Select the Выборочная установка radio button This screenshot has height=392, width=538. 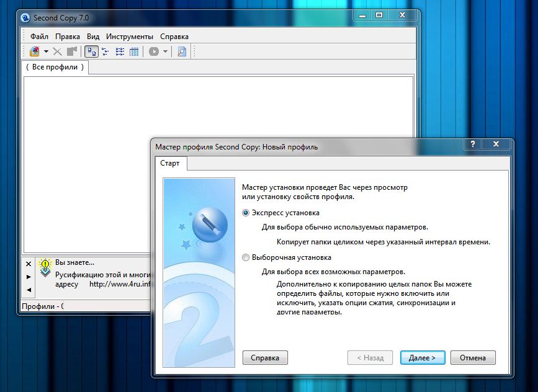[246, 257]
